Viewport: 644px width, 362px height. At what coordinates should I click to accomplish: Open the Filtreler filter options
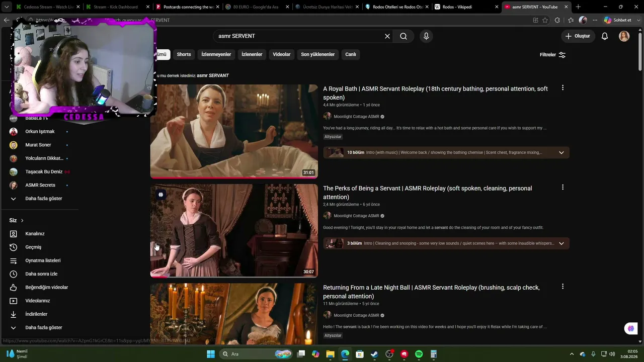(x=552, y=54)
